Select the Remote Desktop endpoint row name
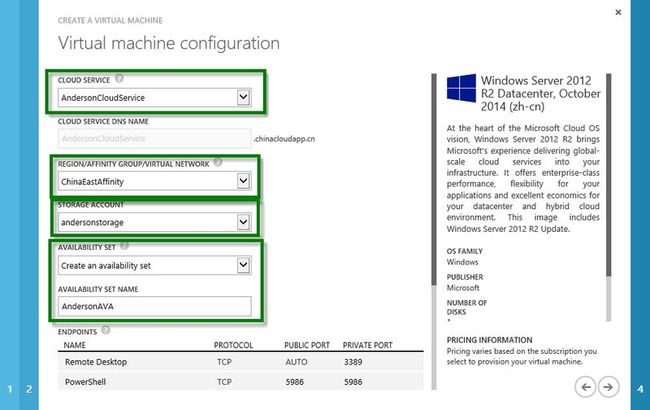Image resolution: width=650 pixels, height=410 pixels. click(96, 362)
